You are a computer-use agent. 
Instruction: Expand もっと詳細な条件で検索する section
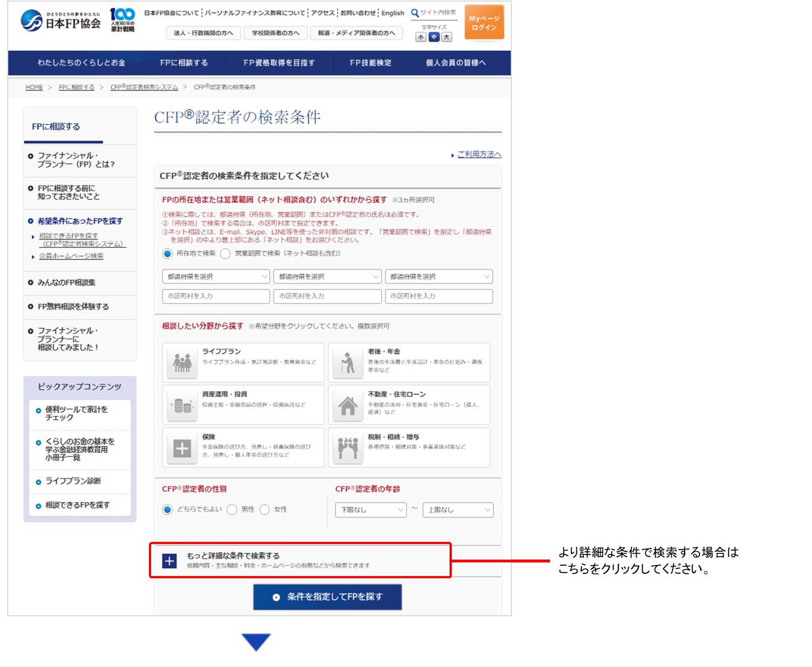[x=169, y=561]
